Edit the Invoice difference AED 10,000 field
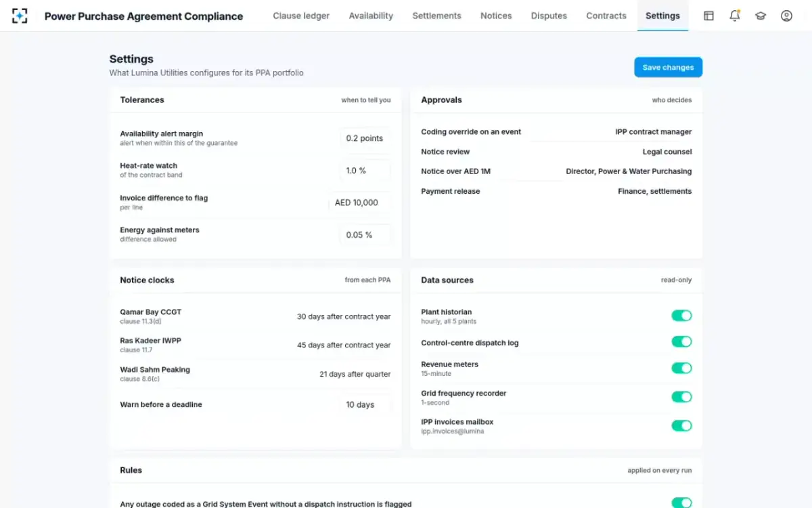 click(x=359, y=203)
